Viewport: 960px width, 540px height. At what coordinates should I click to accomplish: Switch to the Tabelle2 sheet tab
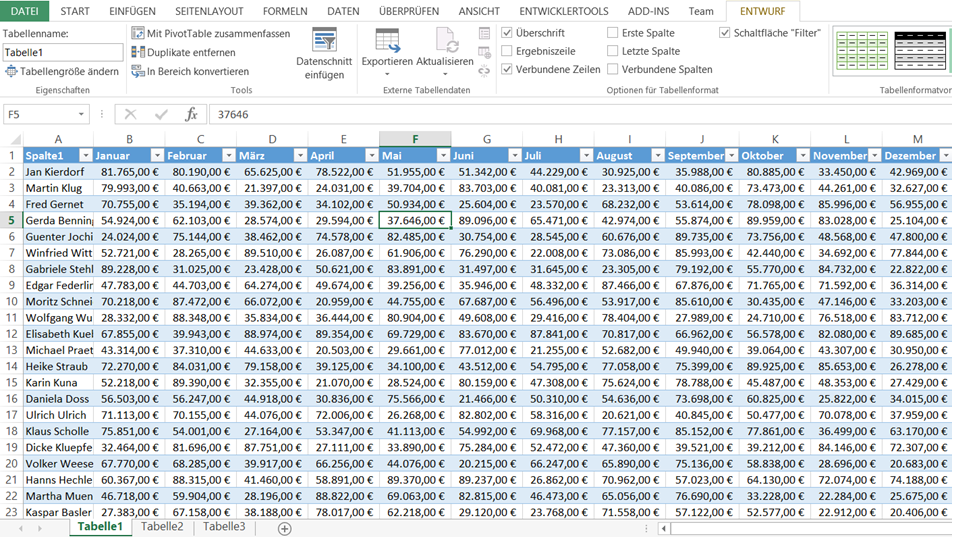162,527
